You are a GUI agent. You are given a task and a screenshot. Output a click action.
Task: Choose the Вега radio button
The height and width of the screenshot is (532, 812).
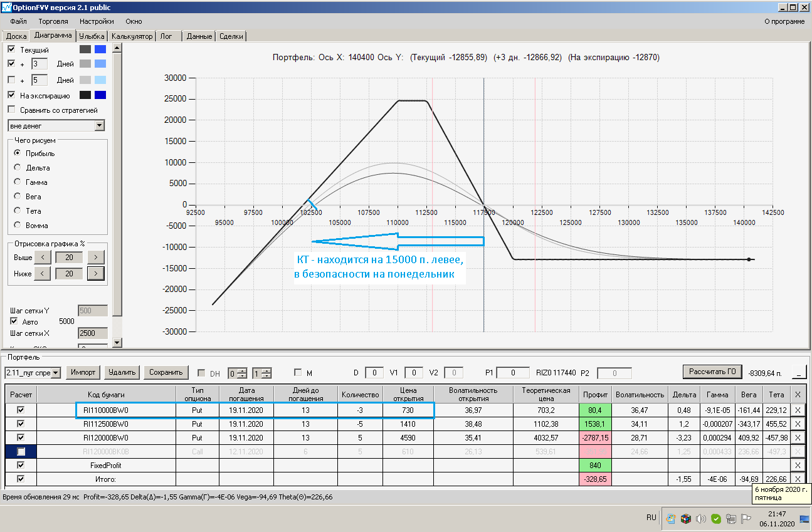[x=18, y=196]
